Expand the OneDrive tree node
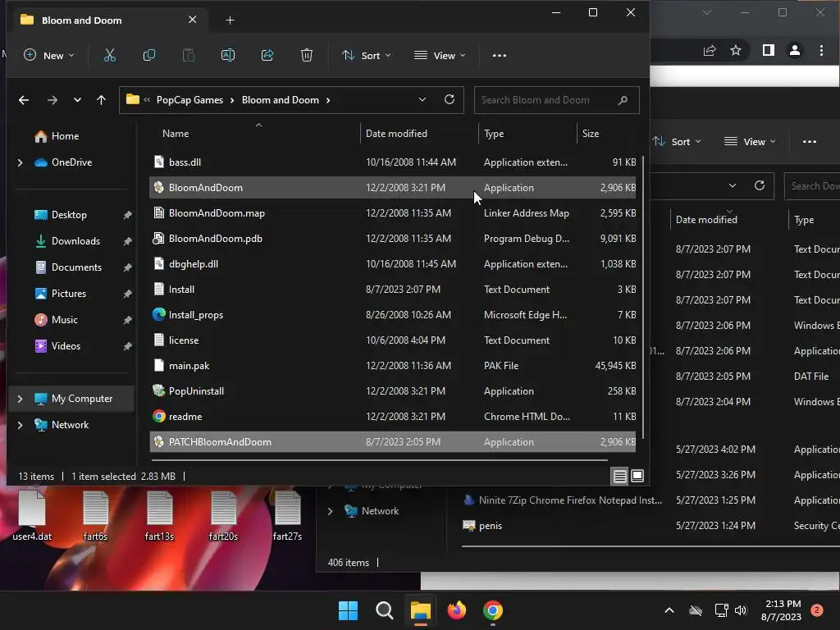Viewport: 840px width, 630px height. click(20, 162)
